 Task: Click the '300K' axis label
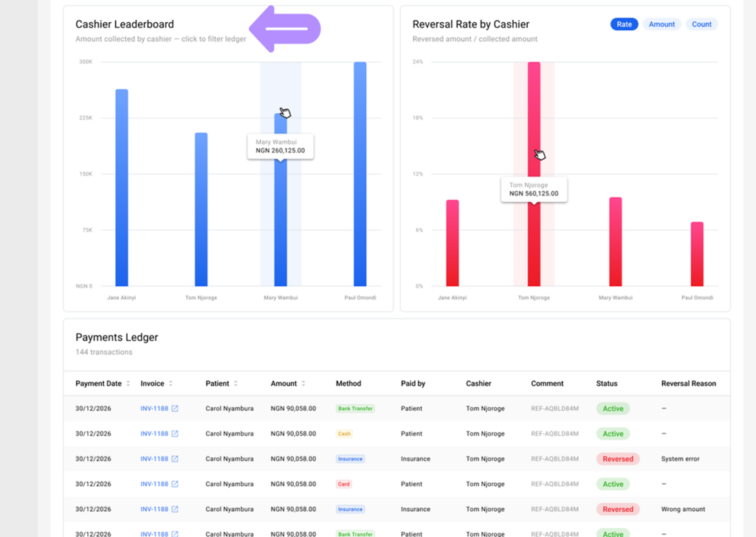click(86, 62)
